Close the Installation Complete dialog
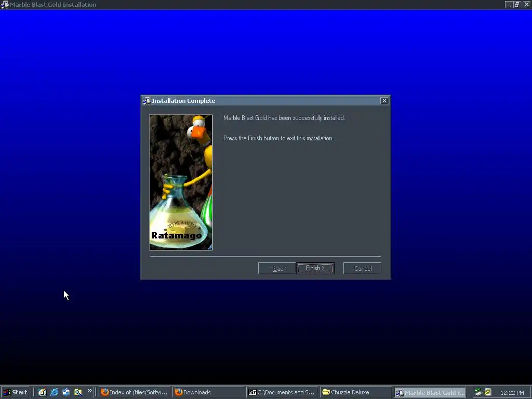 pyautogui.click(x=384, y=100)
